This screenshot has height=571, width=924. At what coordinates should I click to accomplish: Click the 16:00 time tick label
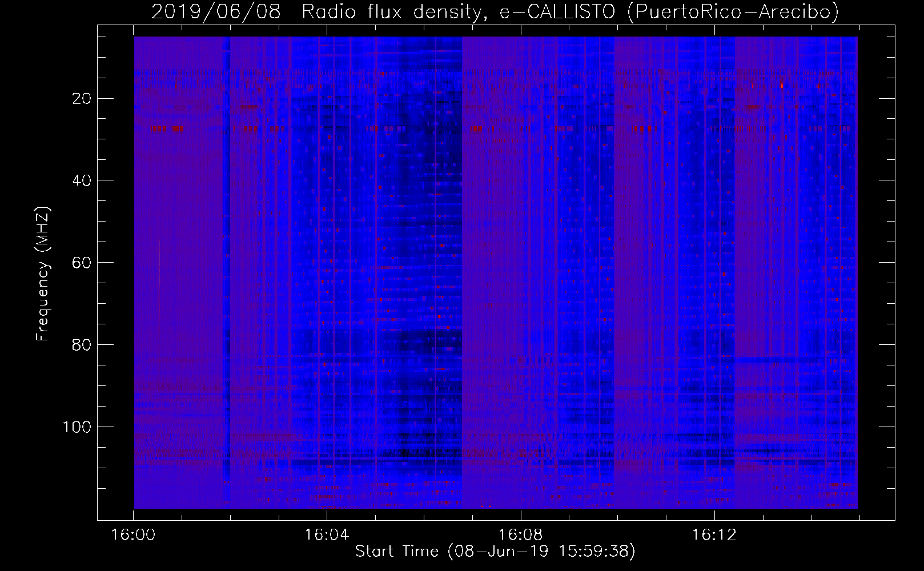(x=133, y=535)
